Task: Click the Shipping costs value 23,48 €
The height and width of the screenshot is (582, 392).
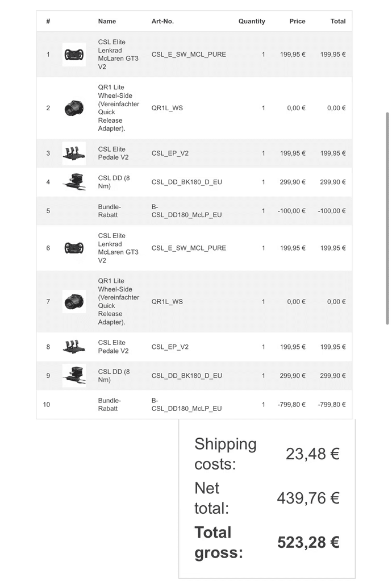Action: pos(312,454)
